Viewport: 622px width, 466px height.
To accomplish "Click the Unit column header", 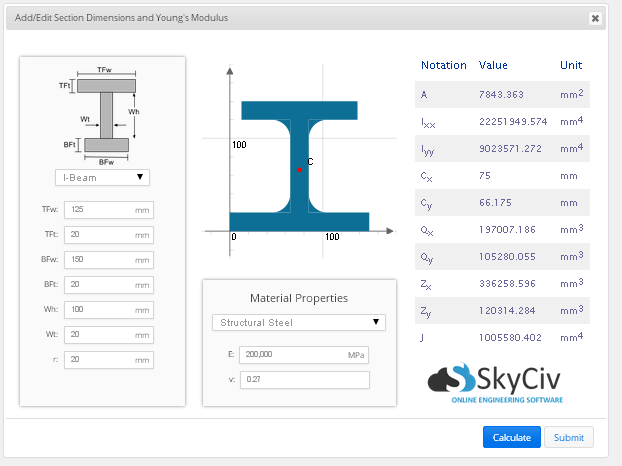I will pos(571,65).
